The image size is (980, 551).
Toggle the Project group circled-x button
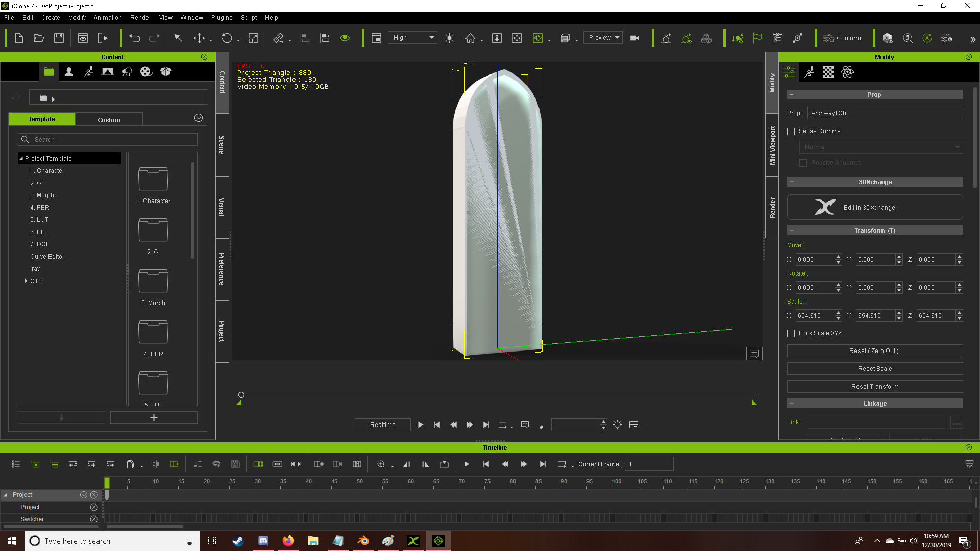point(94,495)
